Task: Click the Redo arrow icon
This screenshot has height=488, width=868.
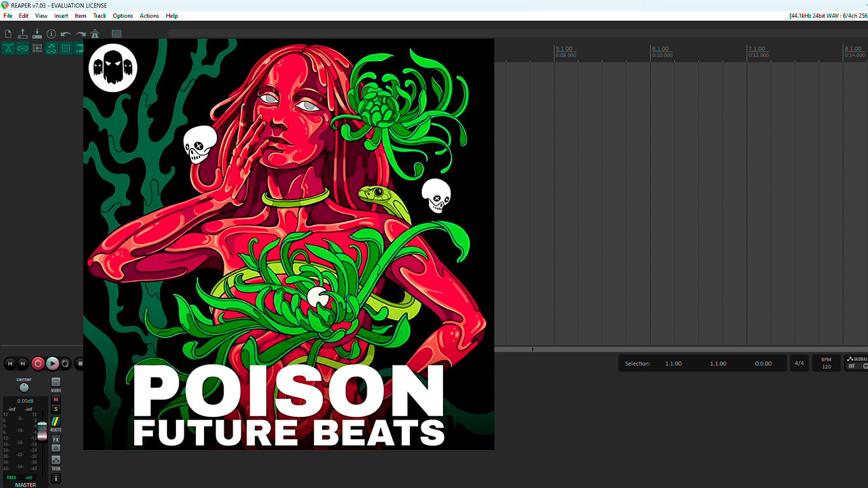Action: 81,34
